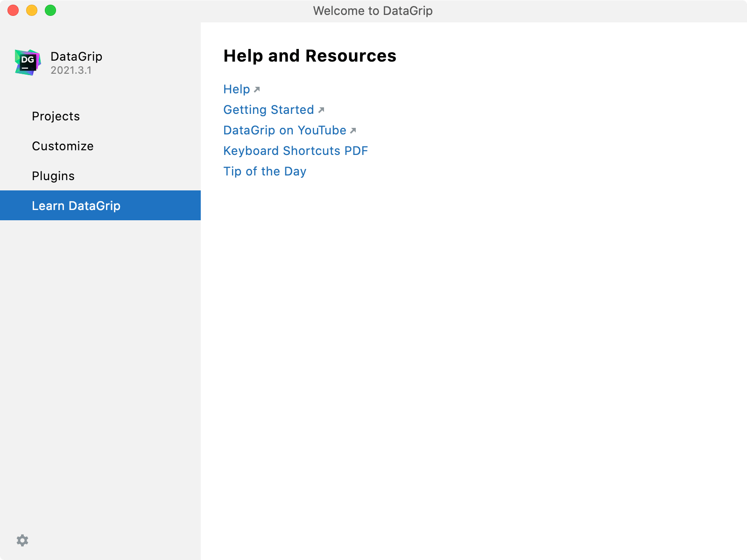747x560 pixels.
Task: Click the external arrow icon beside Help
Action: (x=257, y=90)
